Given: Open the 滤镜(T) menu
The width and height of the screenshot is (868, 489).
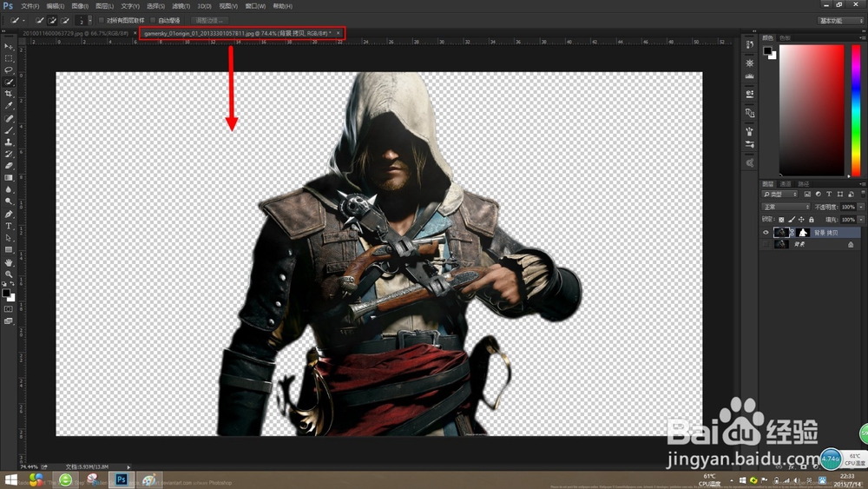Looking at the screenshot, I should [x=181, y=6].
